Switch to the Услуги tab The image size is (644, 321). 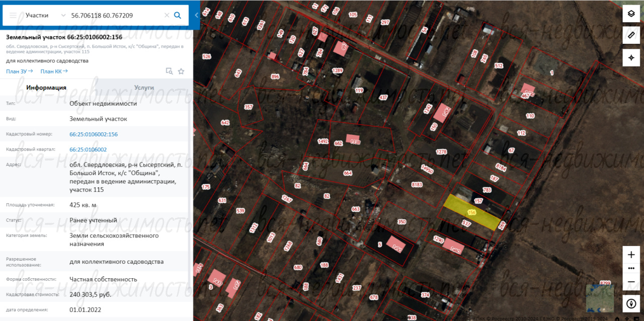point(144,88)
